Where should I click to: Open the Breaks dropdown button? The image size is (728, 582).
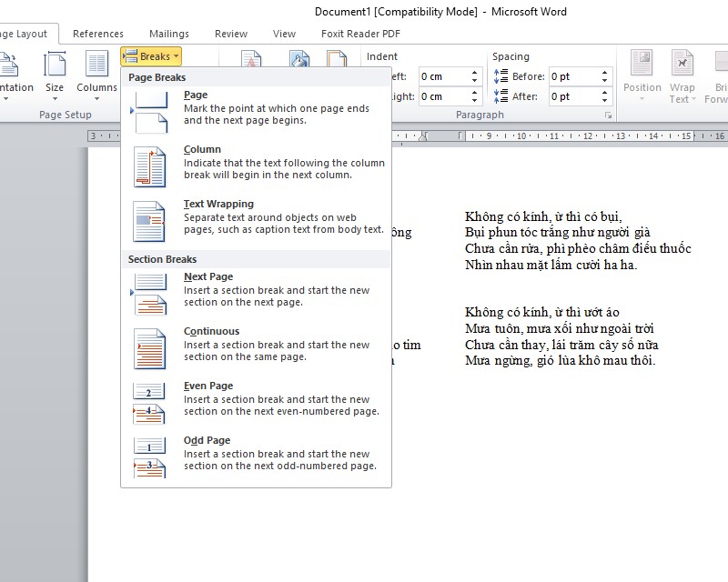point(151,56)
